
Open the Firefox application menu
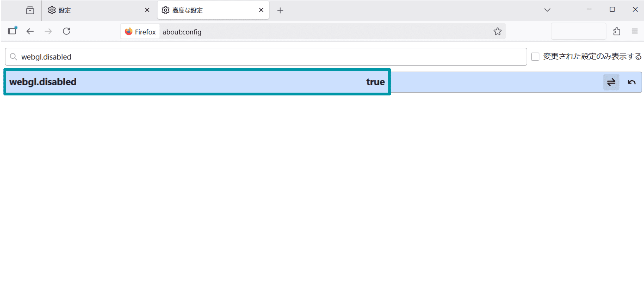(634, 31)
